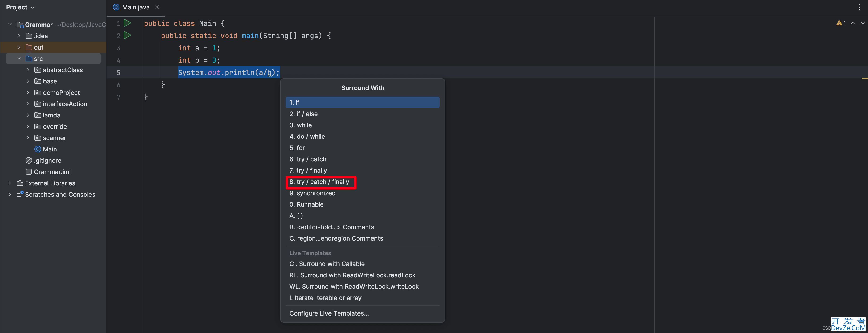Select Iterate Iterable or array template
This screenshot has width=868, height=333.
tap(362, 298)
